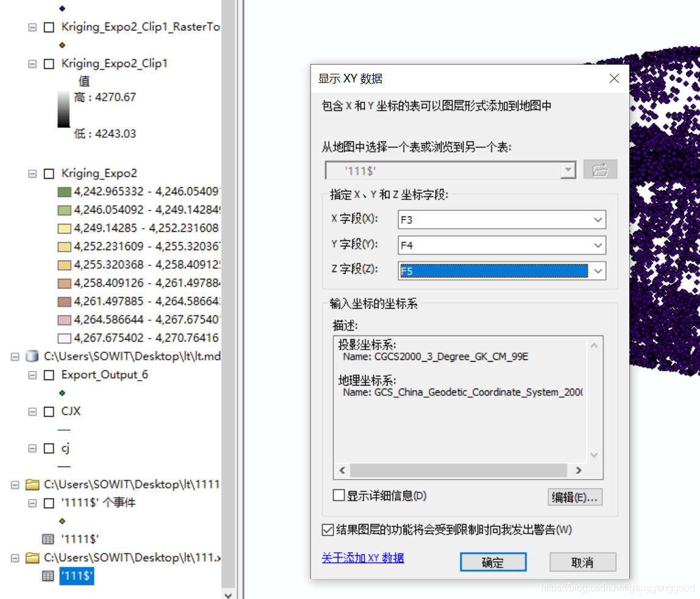The height and width of the screenshot is (599, 700).
Task: Click the description box vertical scroll down arrow
Action: click(x=594, y=455)
